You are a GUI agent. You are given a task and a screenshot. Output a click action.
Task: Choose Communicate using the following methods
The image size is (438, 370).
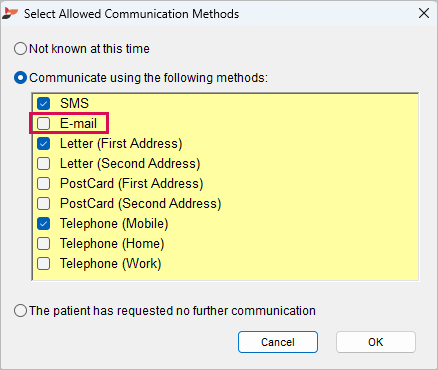[x=20, y=78]
